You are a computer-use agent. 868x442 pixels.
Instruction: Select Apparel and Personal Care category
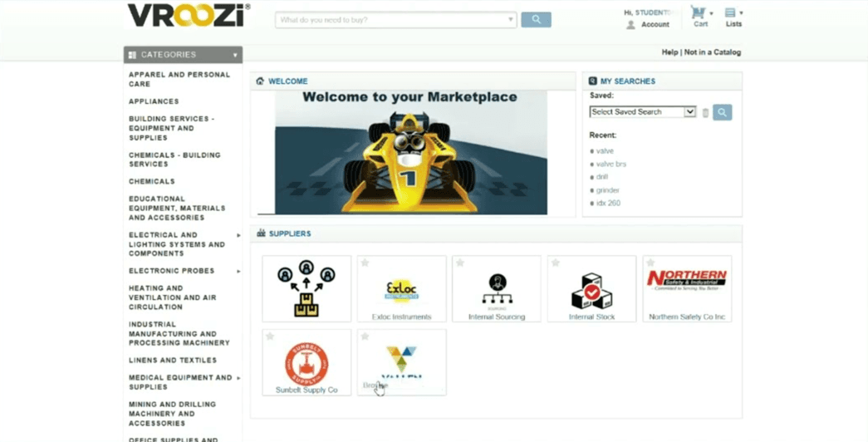[x=179, y=79]
